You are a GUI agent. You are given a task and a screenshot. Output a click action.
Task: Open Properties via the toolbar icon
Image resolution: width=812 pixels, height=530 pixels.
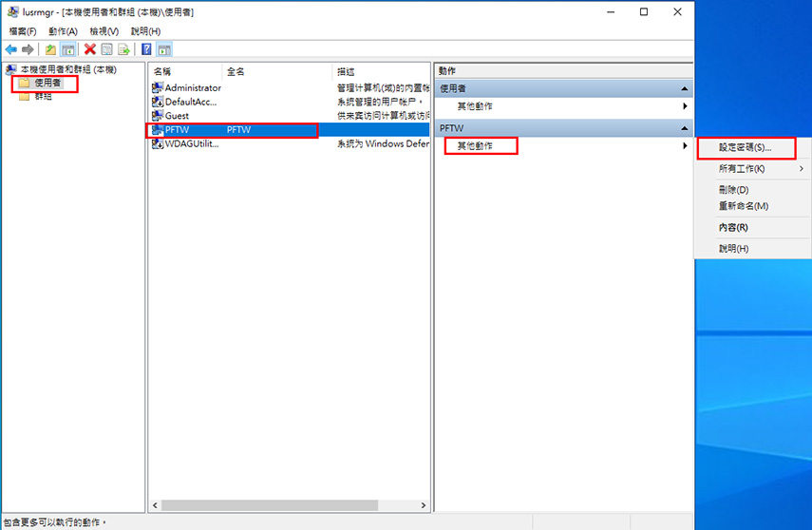[x=107, y=49]
